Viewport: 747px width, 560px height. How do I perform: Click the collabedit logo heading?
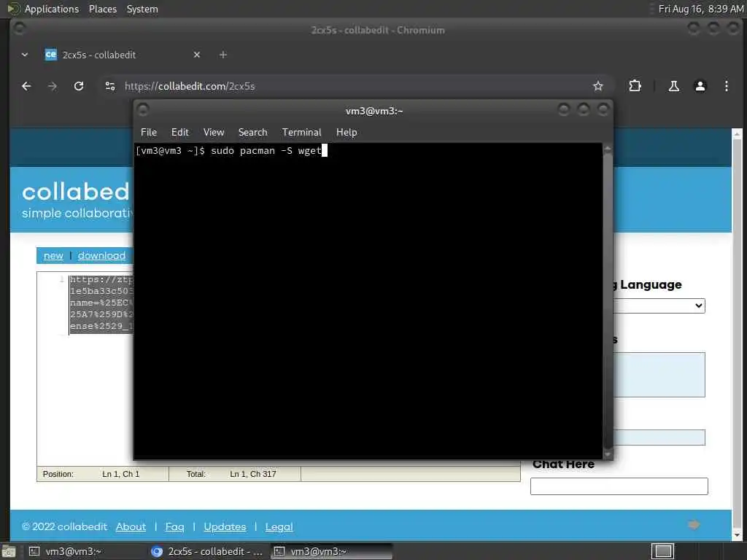click(x=76, y=192)
